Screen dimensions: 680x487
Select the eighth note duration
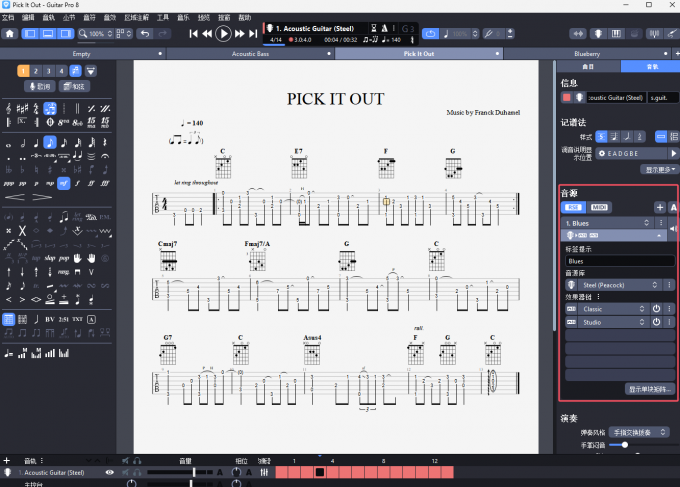click(x=50, y=142)
